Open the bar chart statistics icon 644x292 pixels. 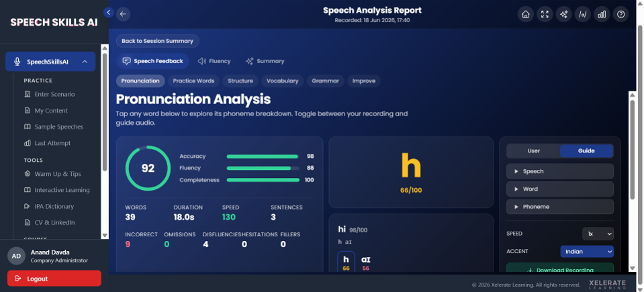(x=602, y=14)
